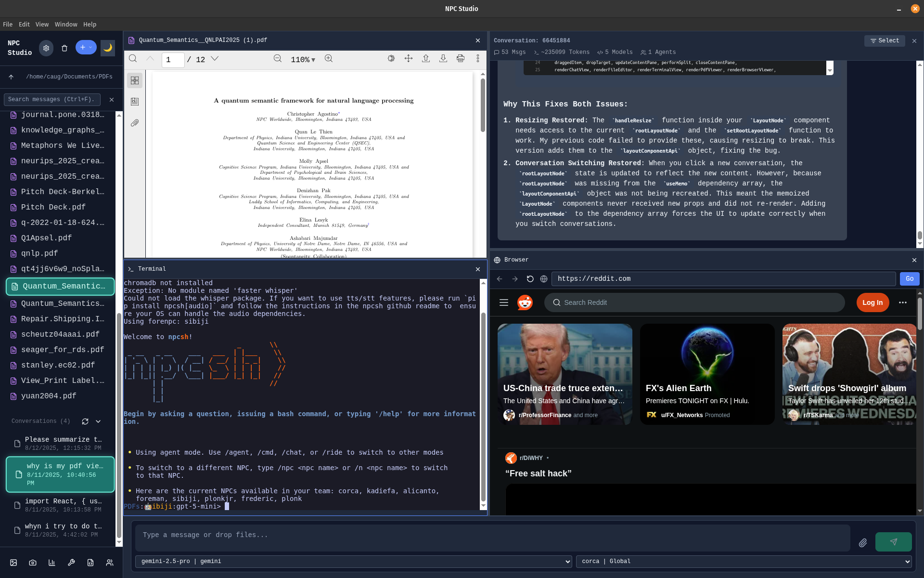Toggle dark theme with the moon icon

tap(107, 48)
